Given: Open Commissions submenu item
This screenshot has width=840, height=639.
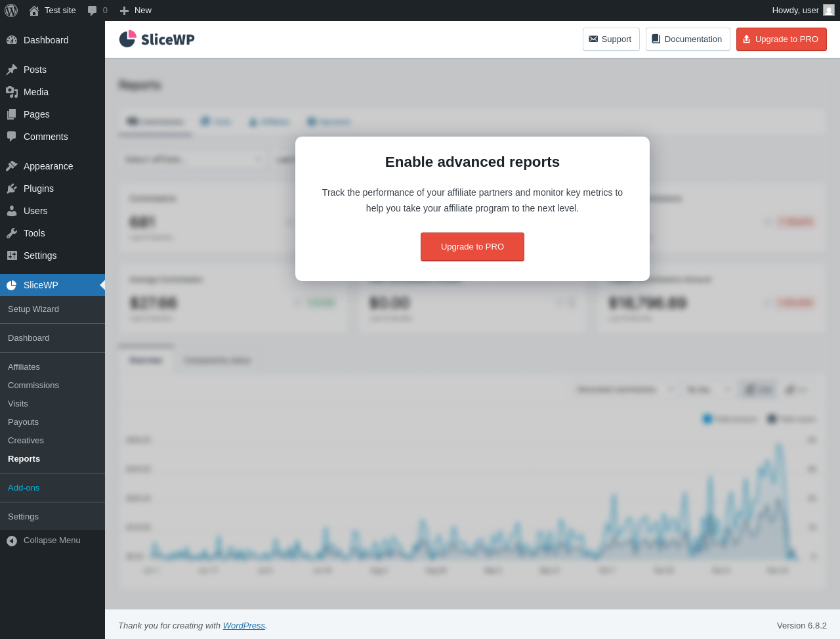Looking at the screenshot, I should [x=52, y=386].
